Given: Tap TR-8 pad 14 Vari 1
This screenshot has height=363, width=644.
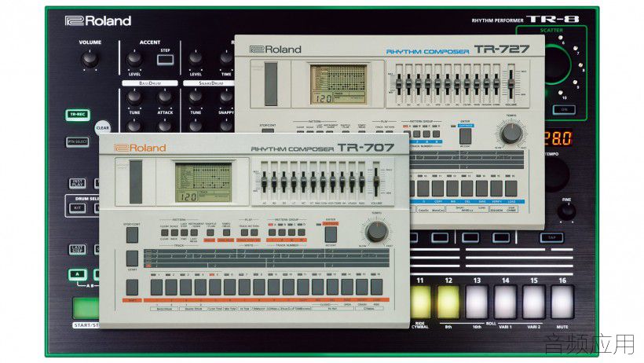Looking at the screenshot, I should [505, 302].
